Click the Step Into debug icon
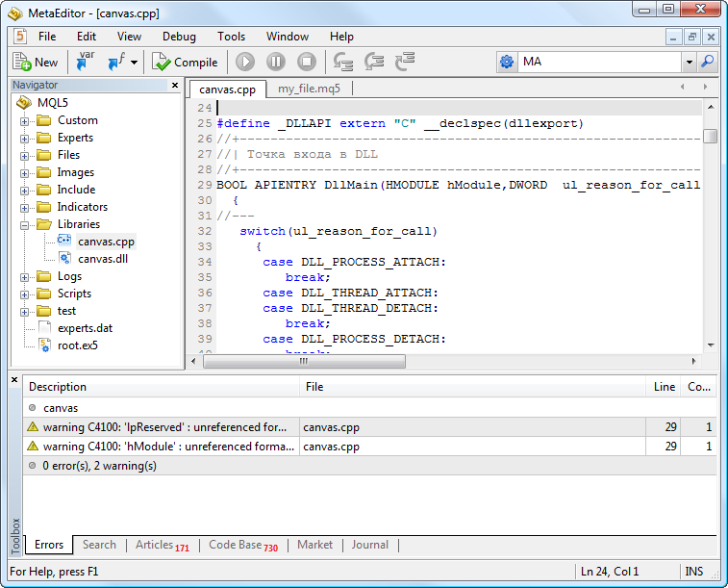 [343, 62]
